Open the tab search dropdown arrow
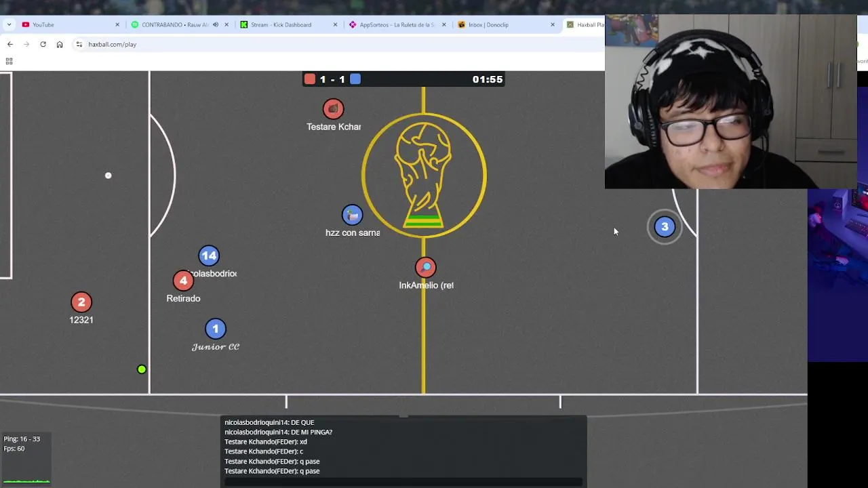 9,24
